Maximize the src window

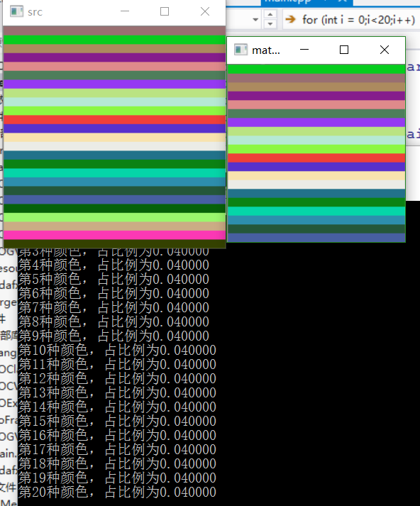point(165,11)
